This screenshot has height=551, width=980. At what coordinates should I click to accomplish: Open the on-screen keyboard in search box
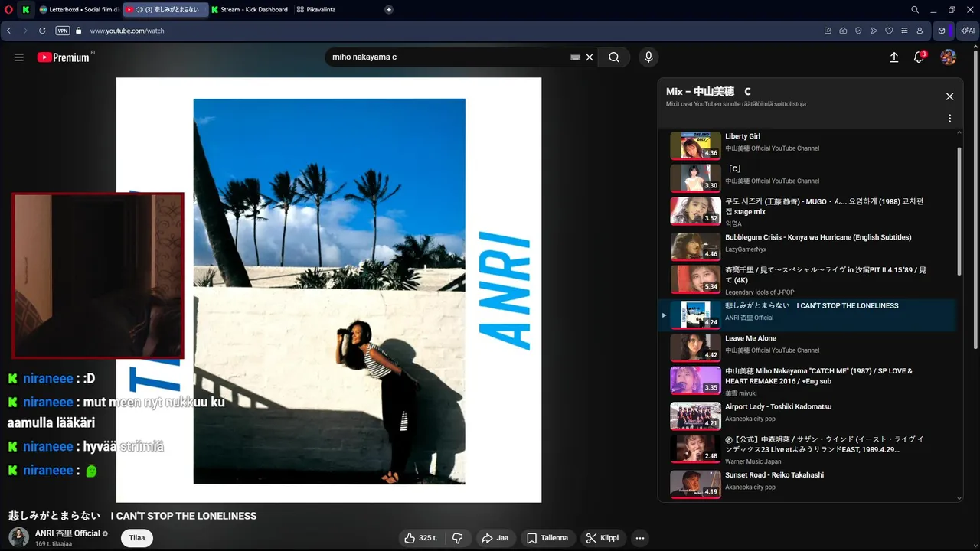click(576, 57)
